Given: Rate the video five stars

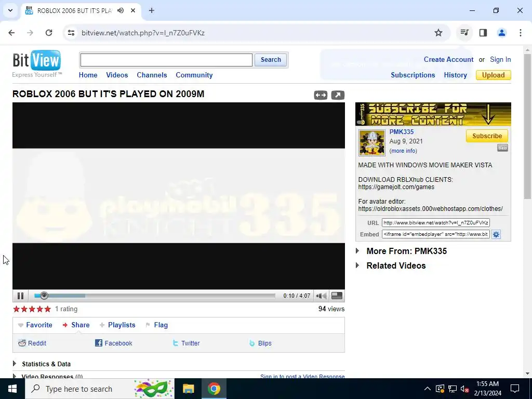Looking at the screenshot, I should click(47, 309).
